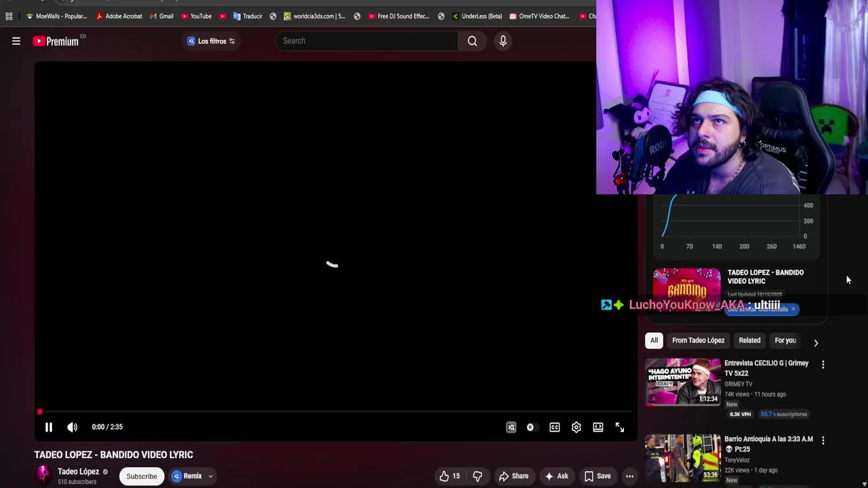Click See similar thumbnails button
The width and height of the screenshot is (868, 488).
[762, 309]
